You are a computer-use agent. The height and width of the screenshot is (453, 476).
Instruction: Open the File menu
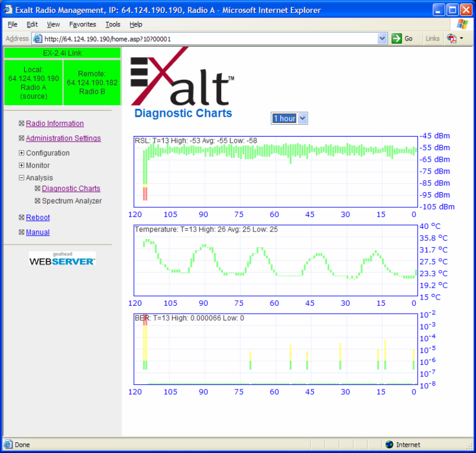(x=12, y=24)
